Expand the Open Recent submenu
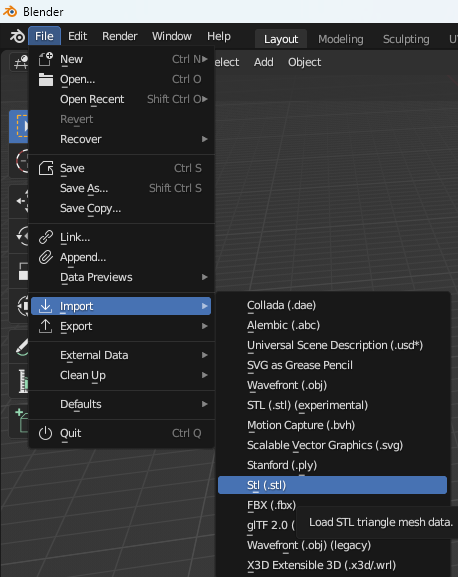458x577 pixels. (121, 99)
